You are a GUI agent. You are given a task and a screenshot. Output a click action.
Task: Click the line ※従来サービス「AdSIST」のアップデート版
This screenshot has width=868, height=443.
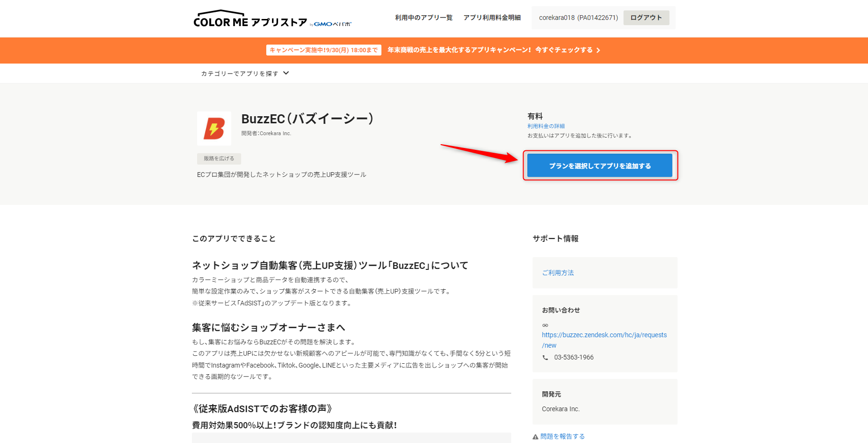click(x=272, y=303)
